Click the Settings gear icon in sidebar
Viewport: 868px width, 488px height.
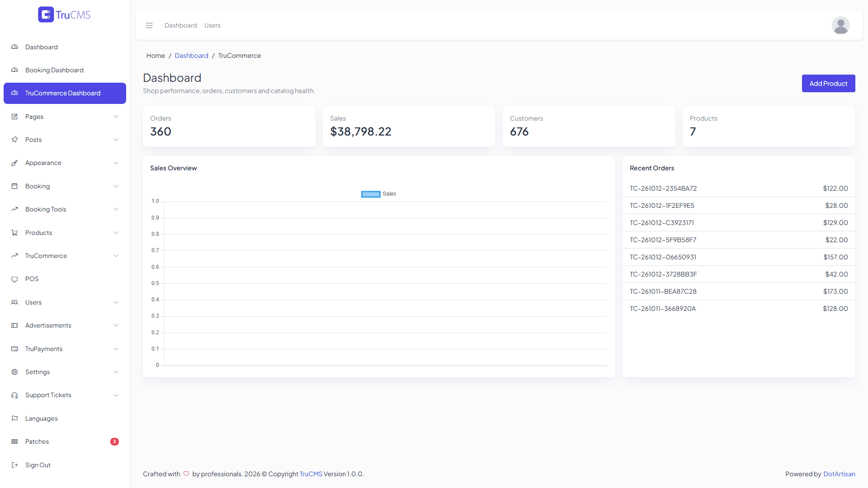(x=14, y=372)
